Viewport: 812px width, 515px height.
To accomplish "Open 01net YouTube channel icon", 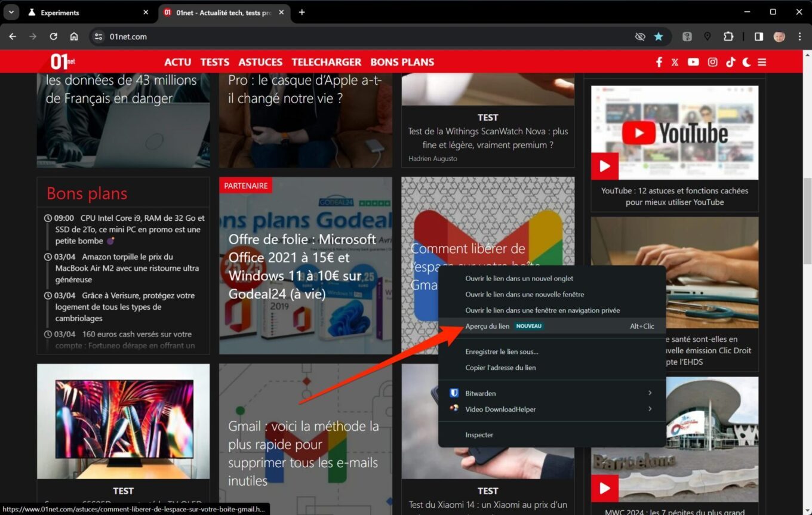I will coord(693,62).
